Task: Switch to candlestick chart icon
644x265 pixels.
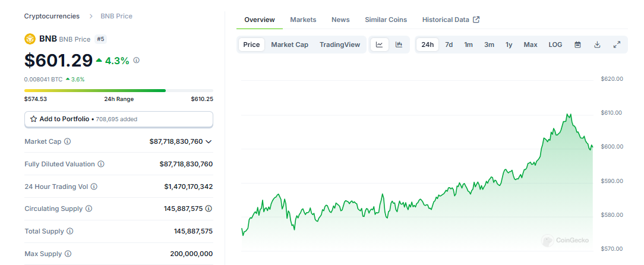Action: 399,45
